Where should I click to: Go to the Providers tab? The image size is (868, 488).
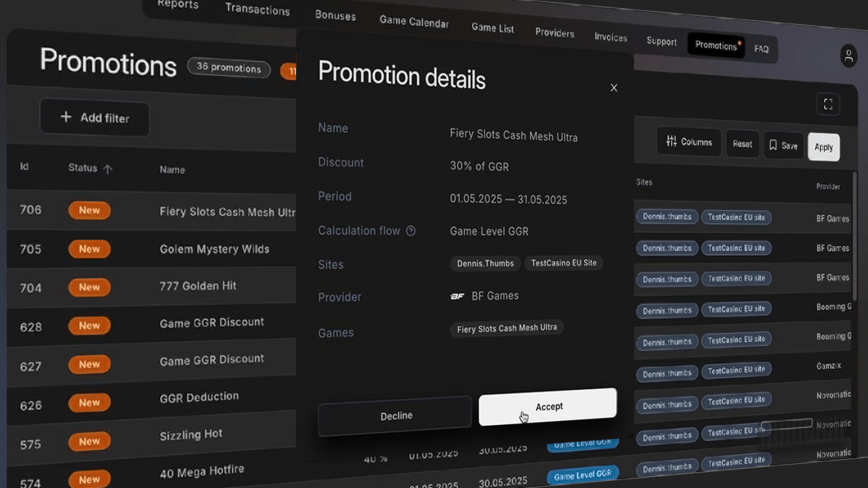click(554, 33)
